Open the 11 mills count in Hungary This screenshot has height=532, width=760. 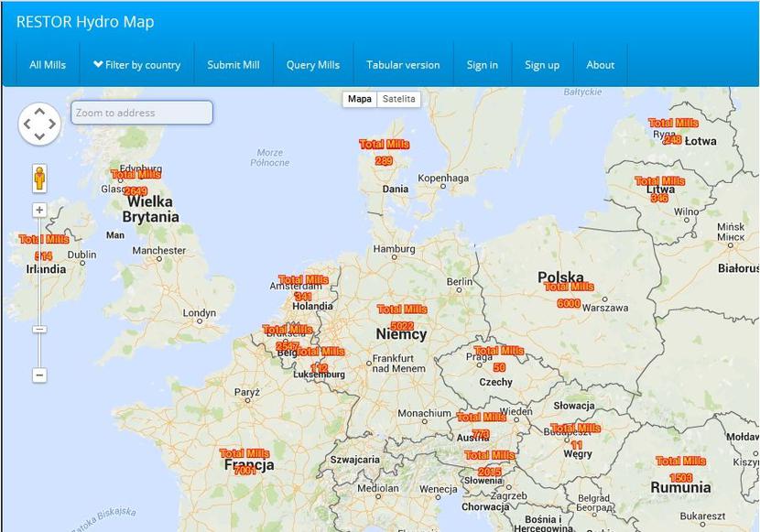pyautogui.click(x=576, y=445)
